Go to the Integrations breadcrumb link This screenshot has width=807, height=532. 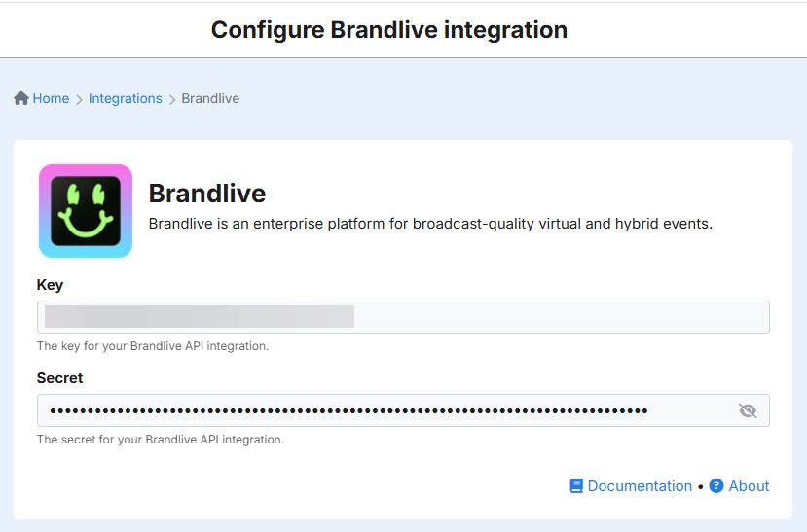coord(125,98)
